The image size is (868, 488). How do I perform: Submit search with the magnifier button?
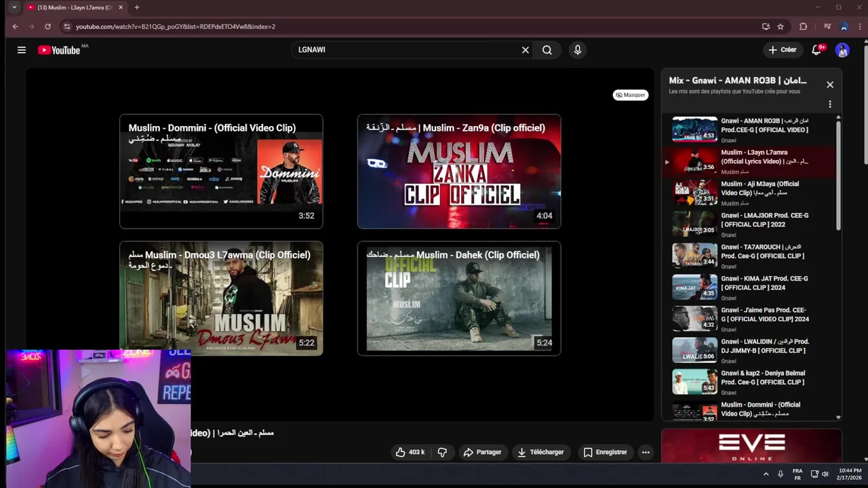click(547, 50)
